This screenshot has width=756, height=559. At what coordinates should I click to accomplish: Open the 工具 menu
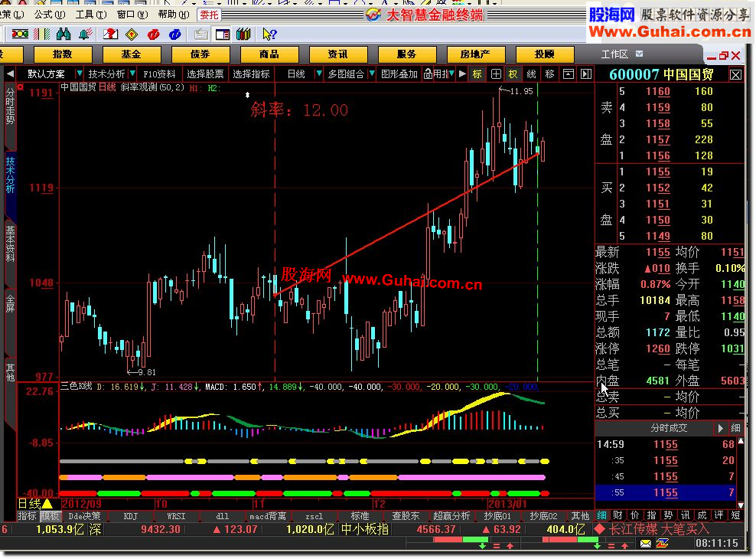91,15
